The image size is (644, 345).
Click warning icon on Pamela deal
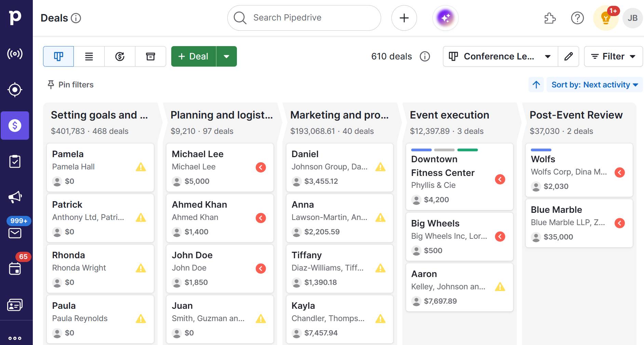pyautogui.click(x=141, y=167)
